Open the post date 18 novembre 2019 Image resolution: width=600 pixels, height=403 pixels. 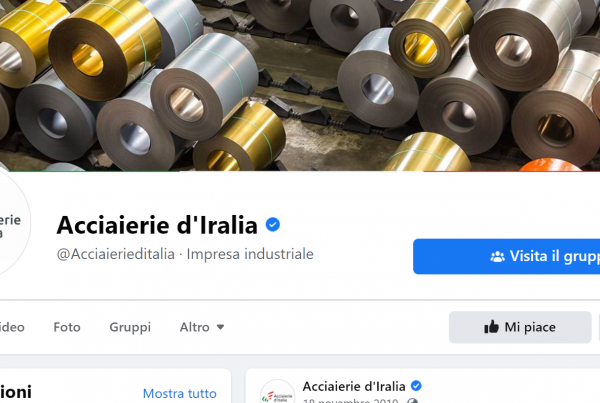point(351,401)
